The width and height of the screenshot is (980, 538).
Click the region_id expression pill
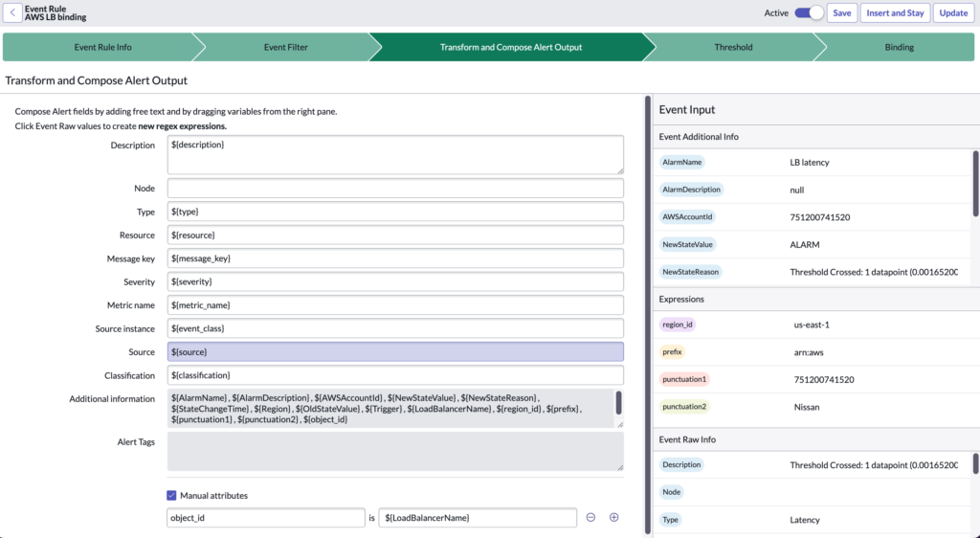coord(678,325)
